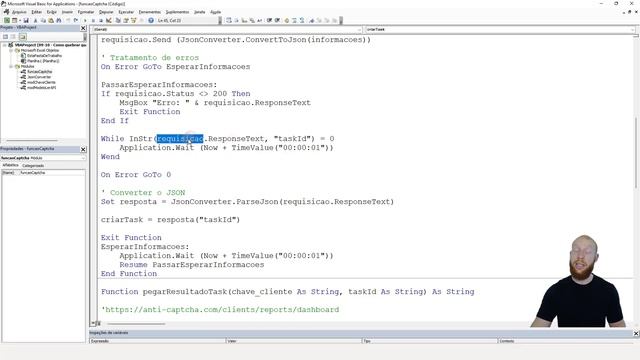
Task: Switch to the Alfabético properties tab
Action: point(10,165)
